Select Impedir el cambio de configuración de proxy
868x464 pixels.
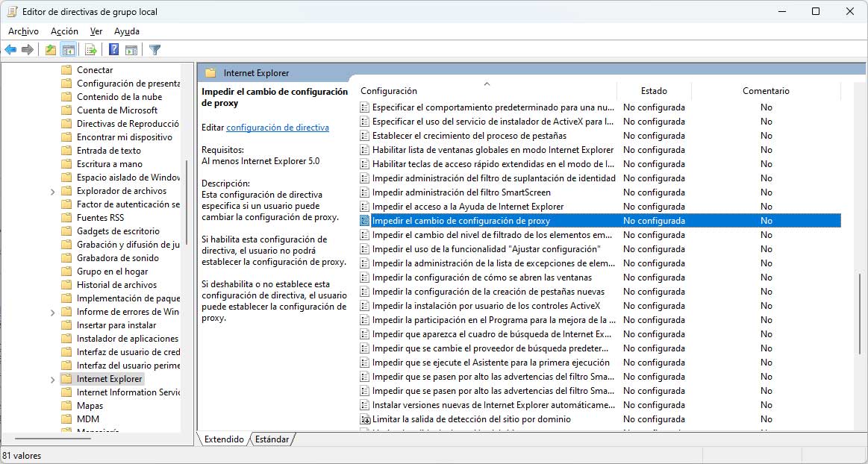point(599,221)
